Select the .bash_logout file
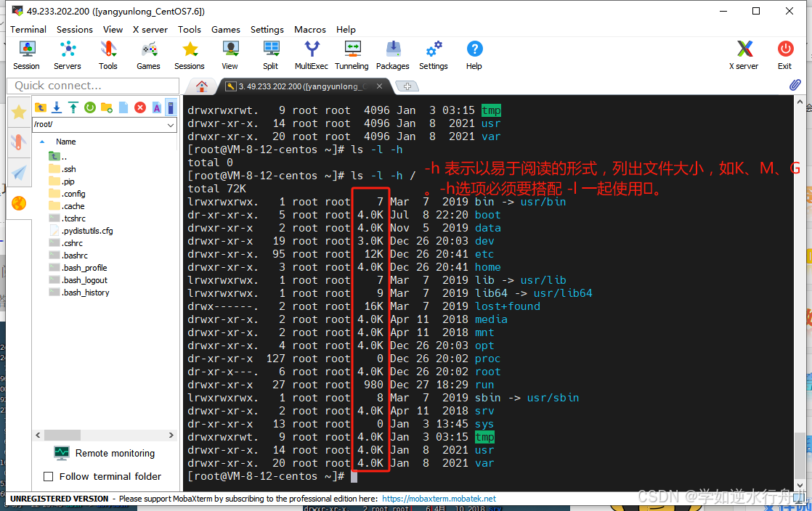This screenshot has width=812, height=511. coord(78,281)
